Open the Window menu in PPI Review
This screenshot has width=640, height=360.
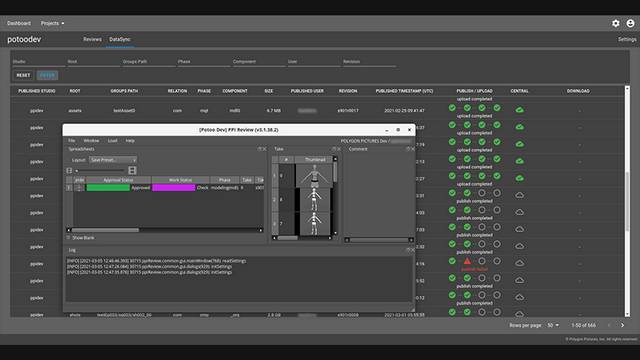pyautogui.click(x=91, y=140)
